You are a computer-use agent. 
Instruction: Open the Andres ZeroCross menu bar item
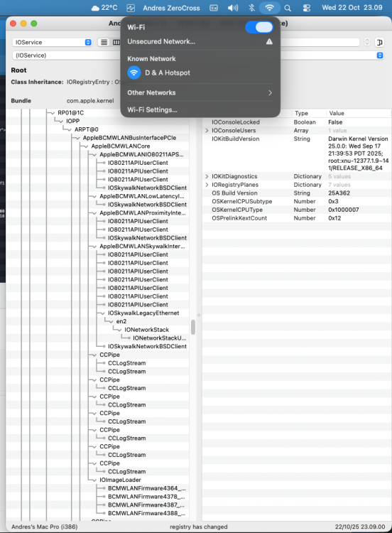pos(171,8)
